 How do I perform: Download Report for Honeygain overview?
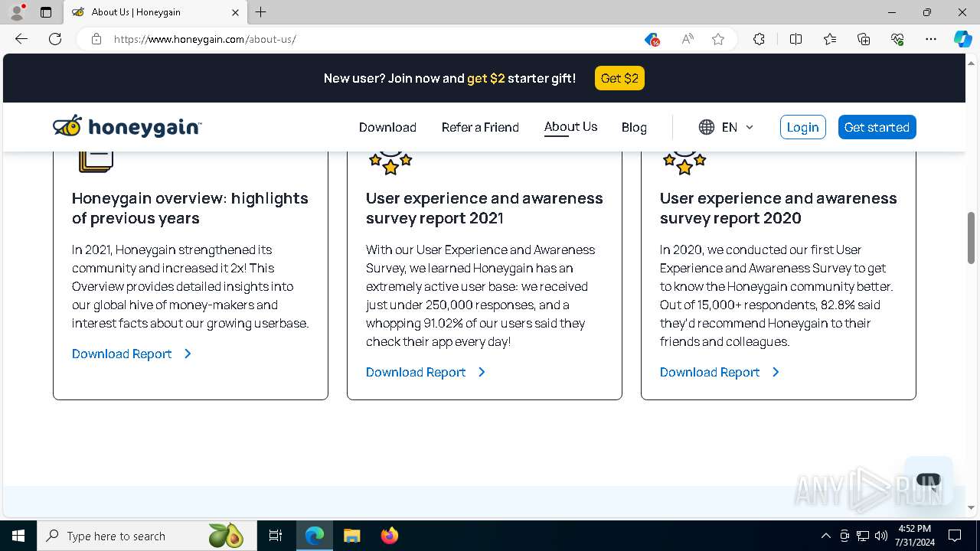[x=131, y=354]
